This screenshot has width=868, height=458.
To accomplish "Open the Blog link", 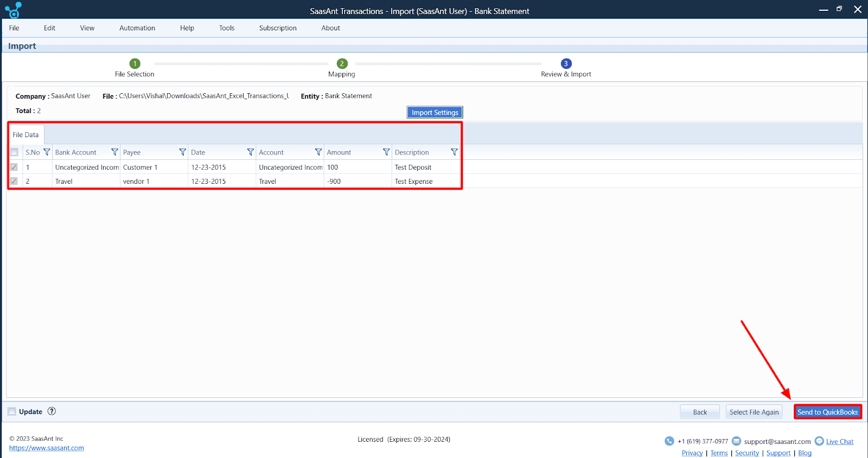I will [x=805, y=453].
